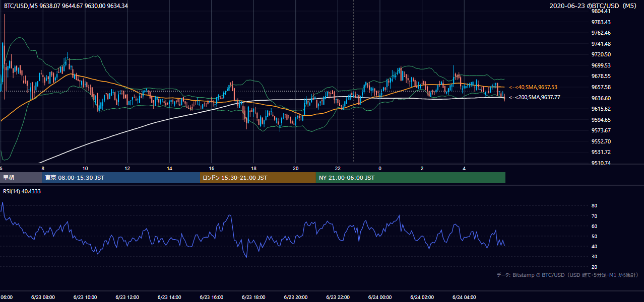Click price axis value 9804.41
The image size is (644, 302).
click(601, 11)
